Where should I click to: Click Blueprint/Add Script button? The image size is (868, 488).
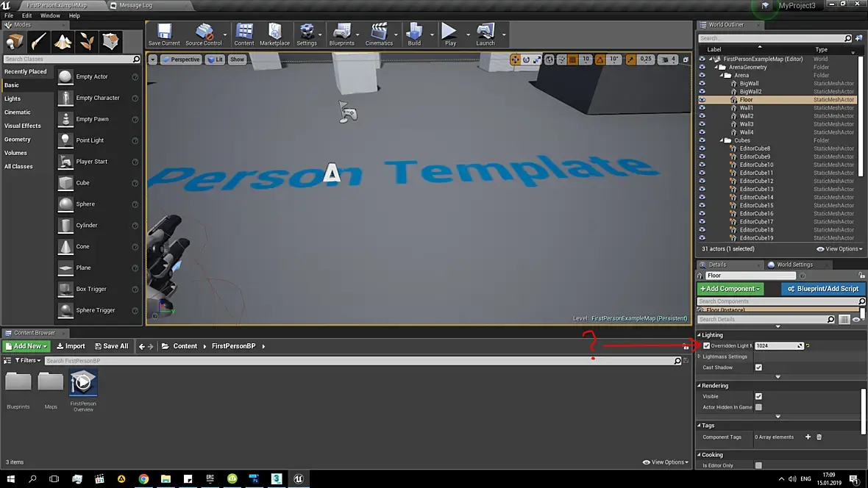point(822,289)
